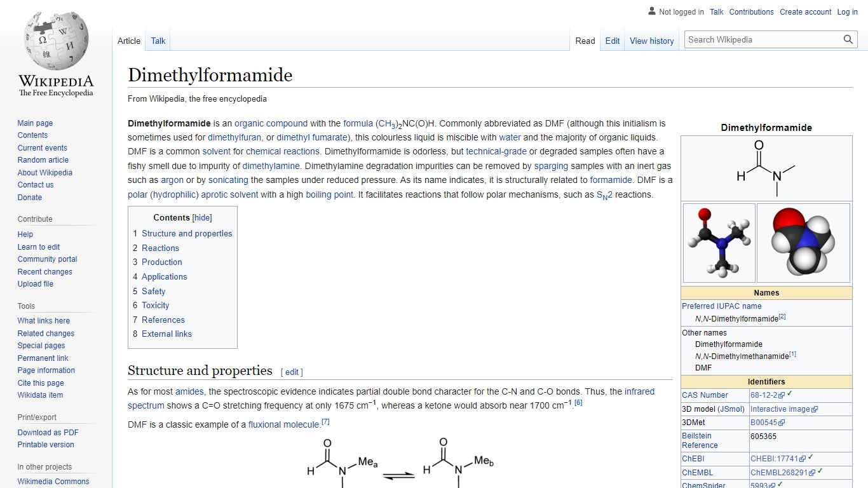Image resolution: width=868 pixels, height=488 pixels.
Task: Follow the sparging link
Action: [551, 166]
